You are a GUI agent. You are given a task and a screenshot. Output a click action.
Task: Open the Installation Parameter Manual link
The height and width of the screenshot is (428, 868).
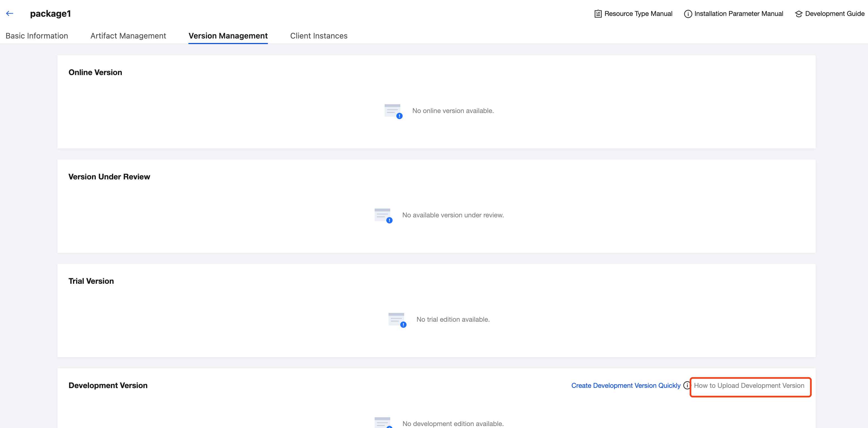(738, 14)
